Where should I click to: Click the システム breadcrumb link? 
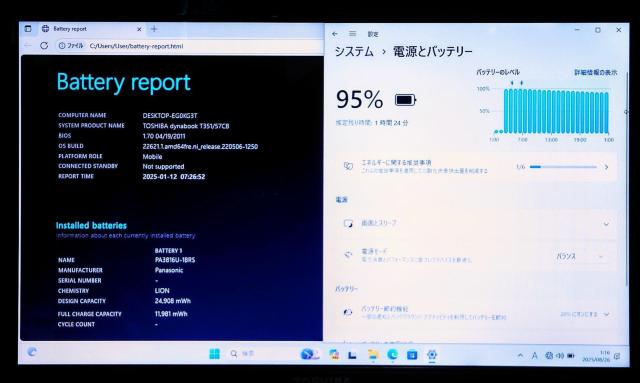coord(354,51)
